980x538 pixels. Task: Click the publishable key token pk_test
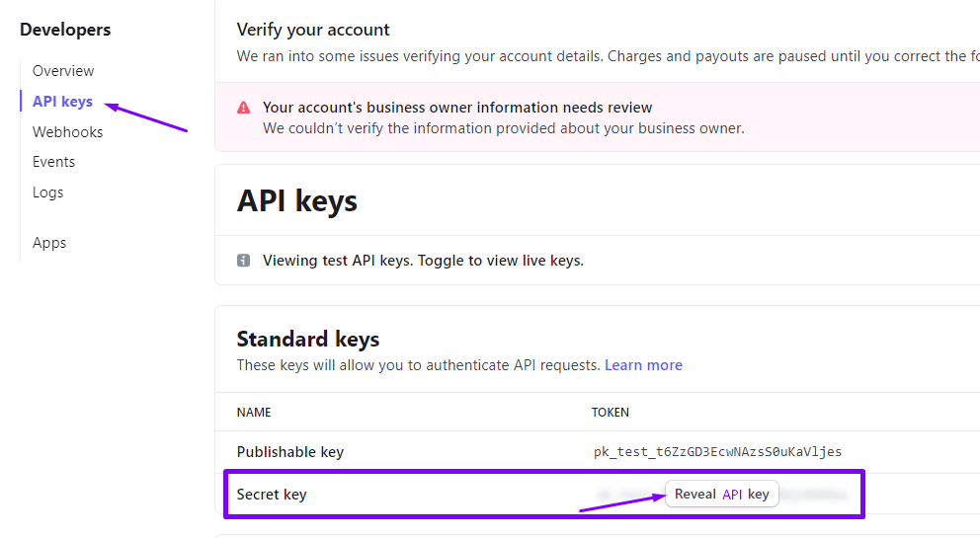pyautogui.click(x=717, y=452)
